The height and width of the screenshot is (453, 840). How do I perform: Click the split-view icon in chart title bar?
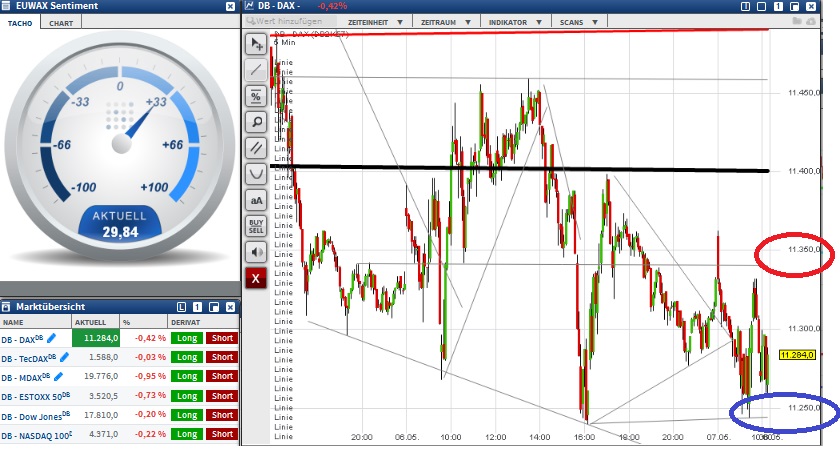click(745, 6)
